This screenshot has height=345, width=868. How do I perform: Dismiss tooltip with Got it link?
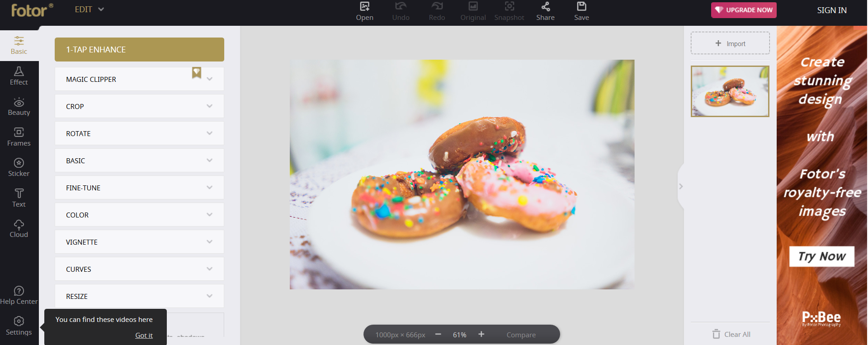[x=144, y=335]
